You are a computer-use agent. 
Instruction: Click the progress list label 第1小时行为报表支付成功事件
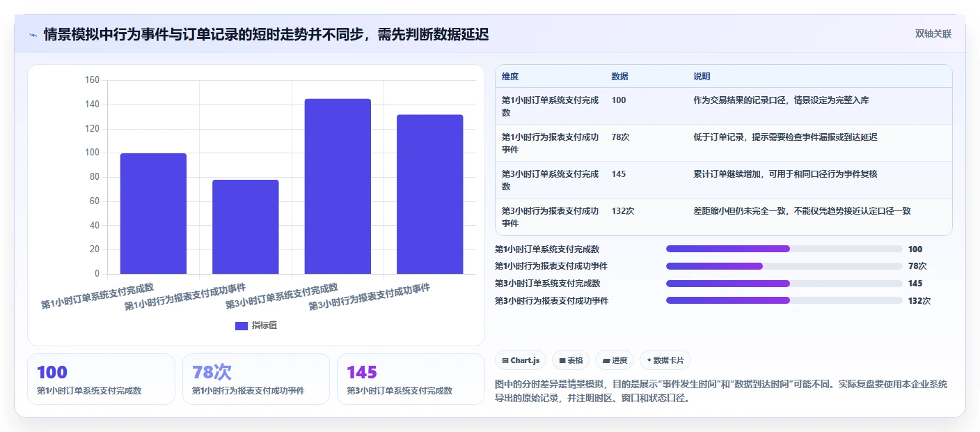[x=551, y=266]
